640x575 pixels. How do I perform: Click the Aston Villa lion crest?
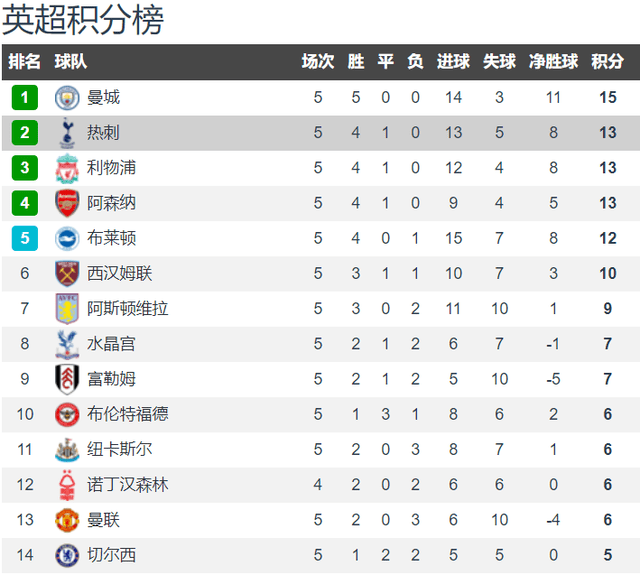click(x=67, y=309)
